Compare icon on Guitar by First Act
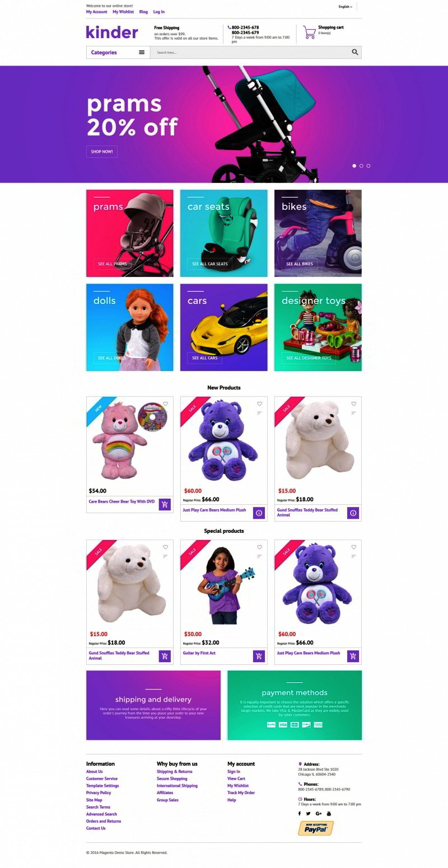This screenshot has width=448, height=868. pos(259,556)
